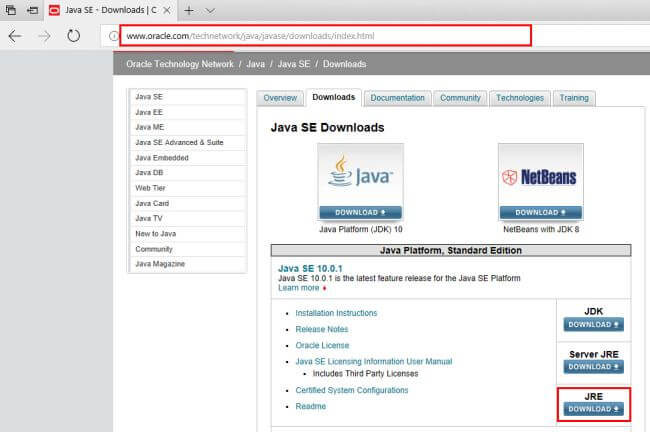Switch to the Overview tab
This screenshot has height=432, width=650.
(x=280, y=98)
